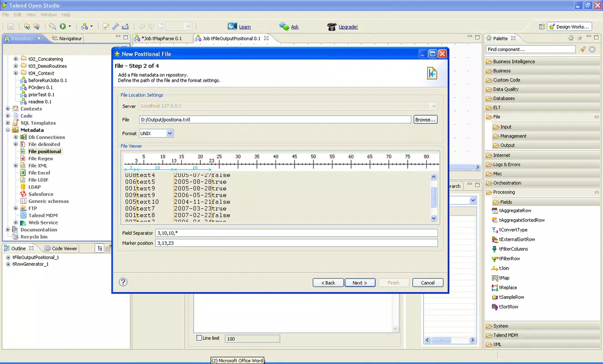Screen dimensions: 603x364
Task: Collapse the Metadata tree node
Action: coord(8,130)
